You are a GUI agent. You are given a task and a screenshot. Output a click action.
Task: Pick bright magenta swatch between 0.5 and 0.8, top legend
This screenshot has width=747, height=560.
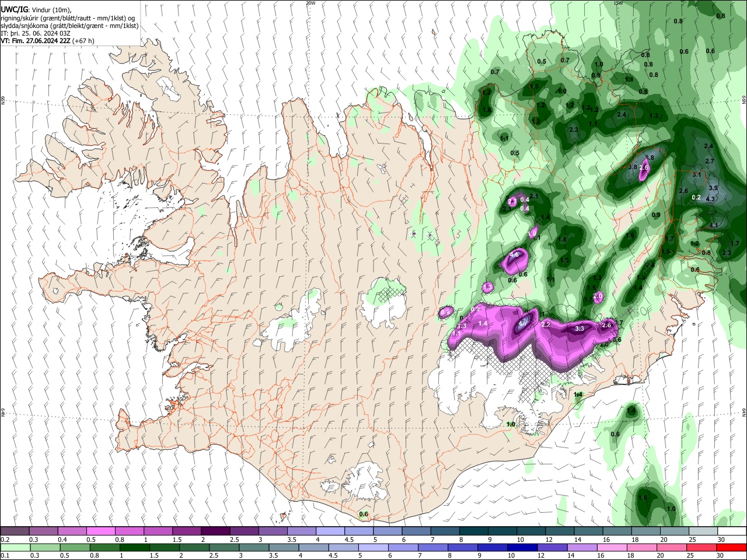(100, 531)
